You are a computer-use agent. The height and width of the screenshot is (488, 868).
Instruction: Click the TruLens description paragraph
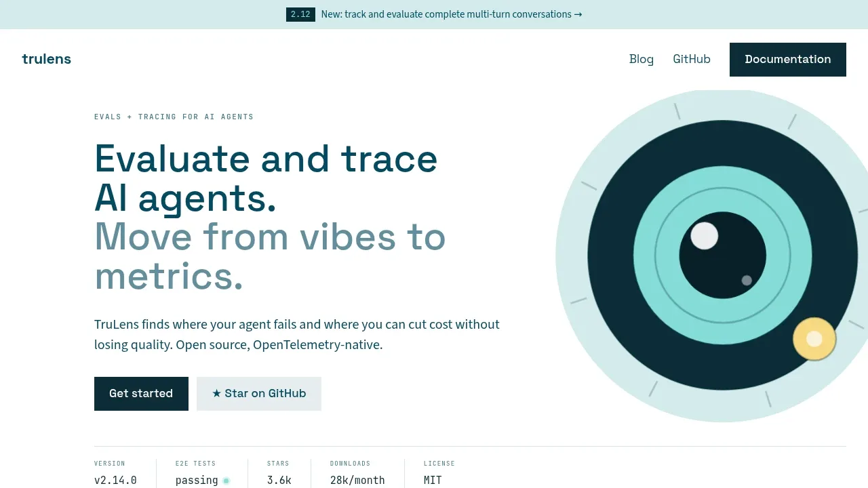pyautogui.click(x=297, y=335)
